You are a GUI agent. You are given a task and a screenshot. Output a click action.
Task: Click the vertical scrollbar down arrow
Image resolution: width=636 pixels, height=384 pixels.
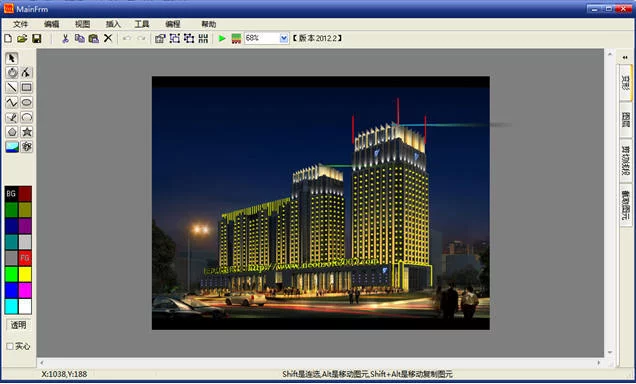pyautogui.click(x=610, y=352)
